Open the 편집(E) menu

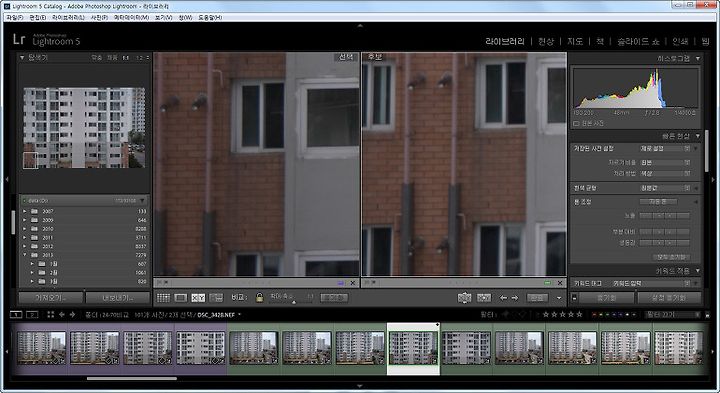(x=37, y=17)
